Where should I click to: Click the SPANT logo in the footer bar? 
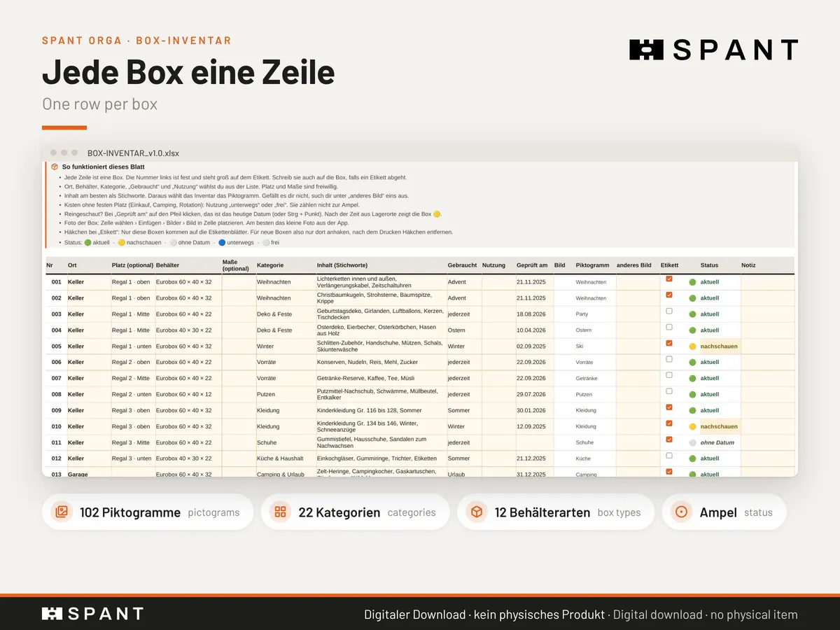[x=92, y=614]
